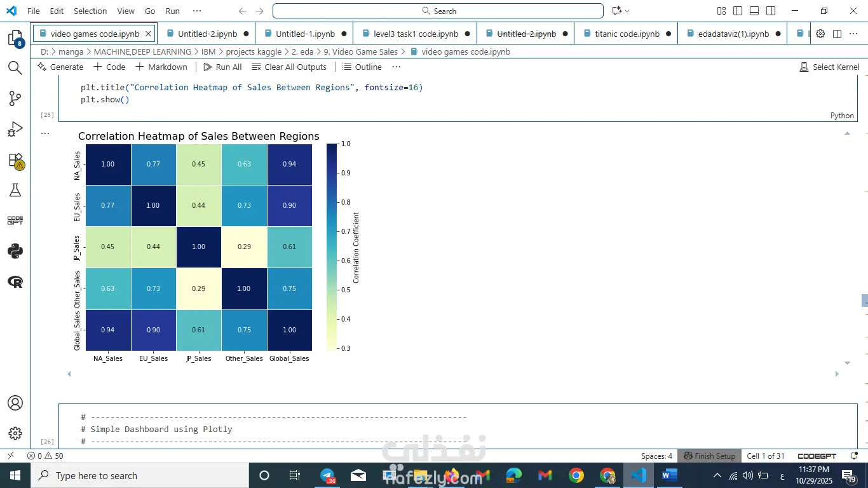Screen dimensions: 868x488
Task: Go forward with the right arrow
Action: [259, 11]
